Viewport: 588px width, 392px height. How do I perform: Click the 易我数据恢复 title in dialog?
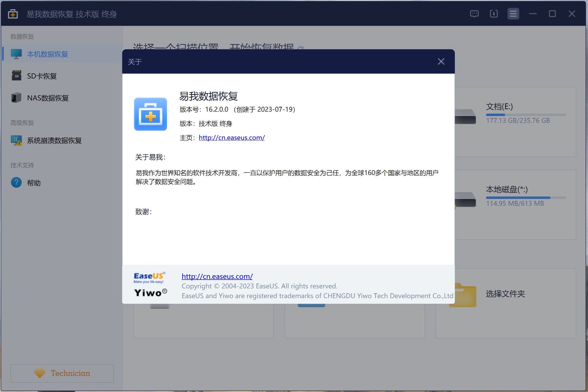pyautogui.click(x=209, y=96)
